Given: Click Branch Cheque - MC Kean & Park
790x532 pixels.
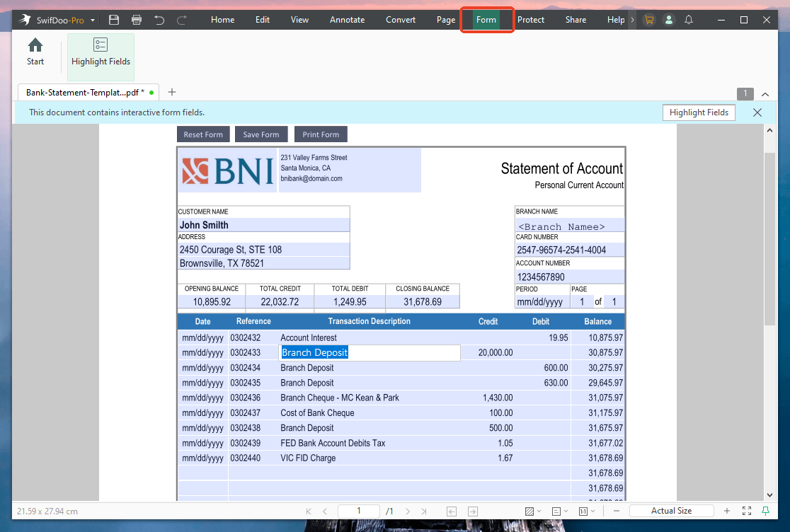Looking at the screenshot, I should [x=340, y=398].
